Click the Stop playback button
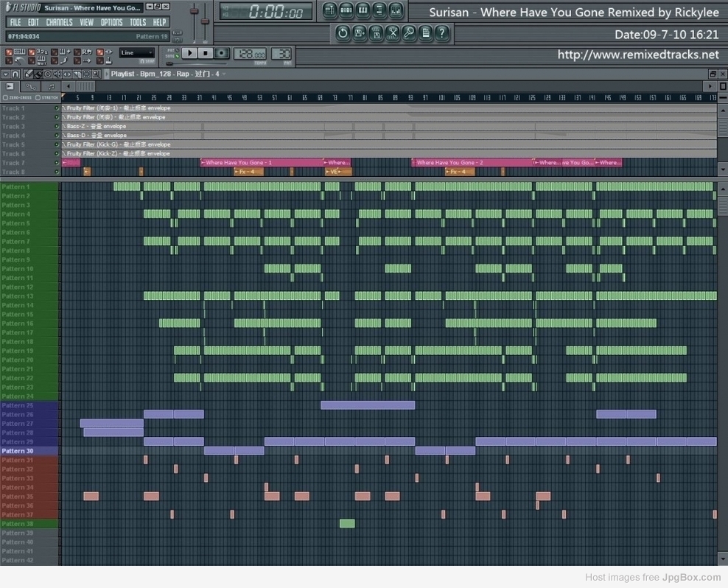728x588 pixels. tap(206, 53)
